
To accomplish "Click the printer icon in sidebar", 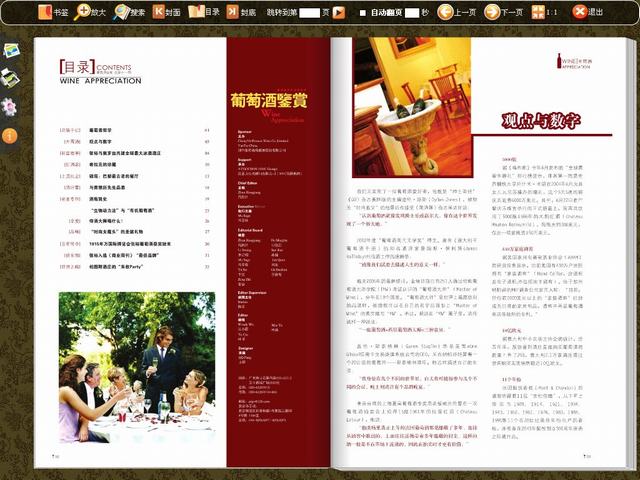I will [10, 78].
